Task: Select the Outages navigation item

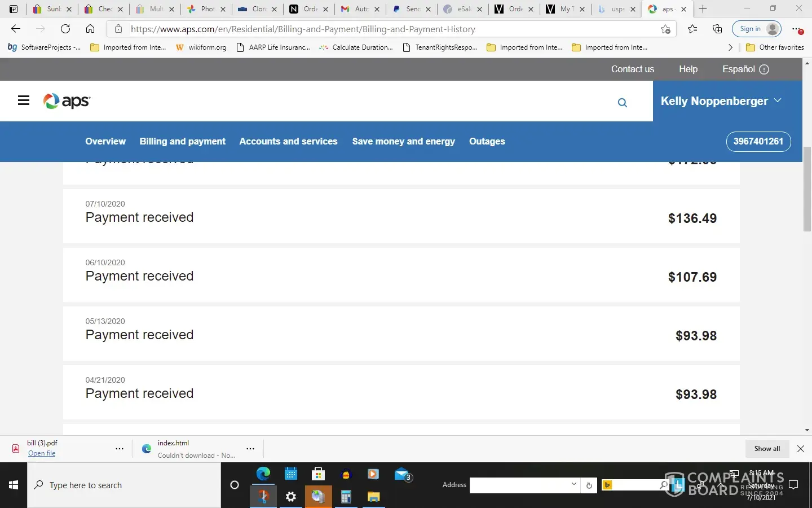Action: [487, 141]
